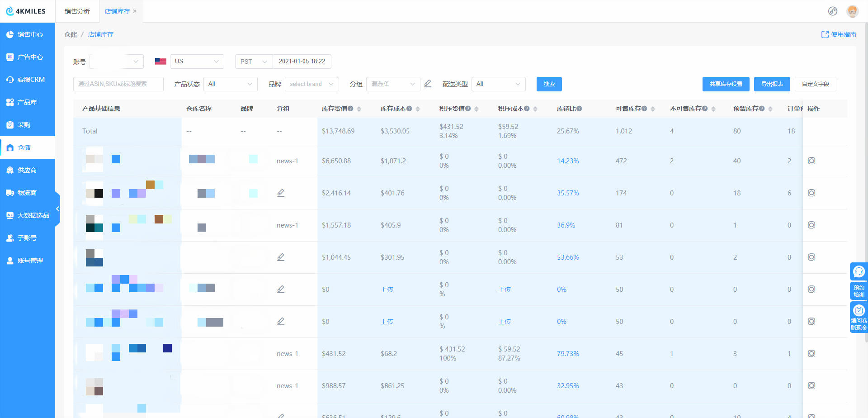Open 物流商 sidebar item
Screen dimensions: 868x418
[27, 193]
